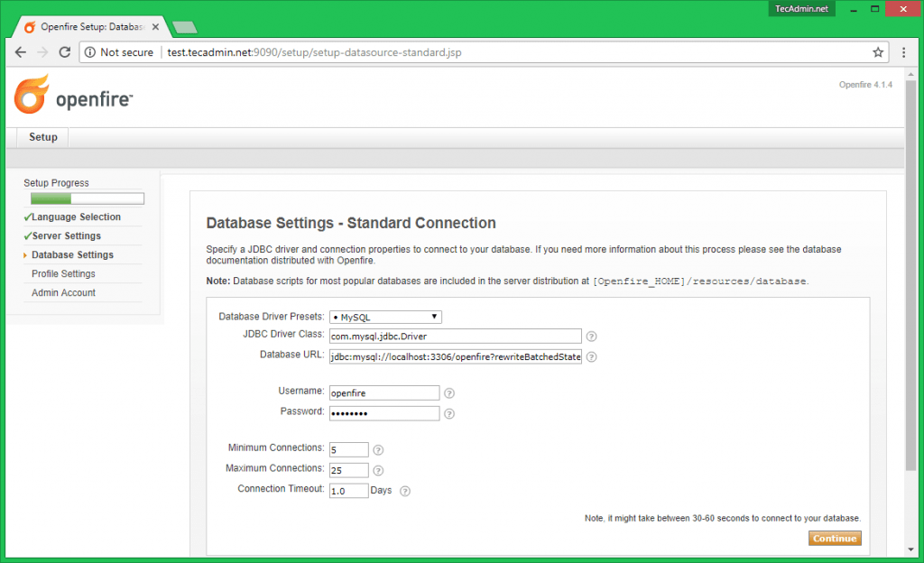Open help icon for Connection Timeout

(405, 491)
